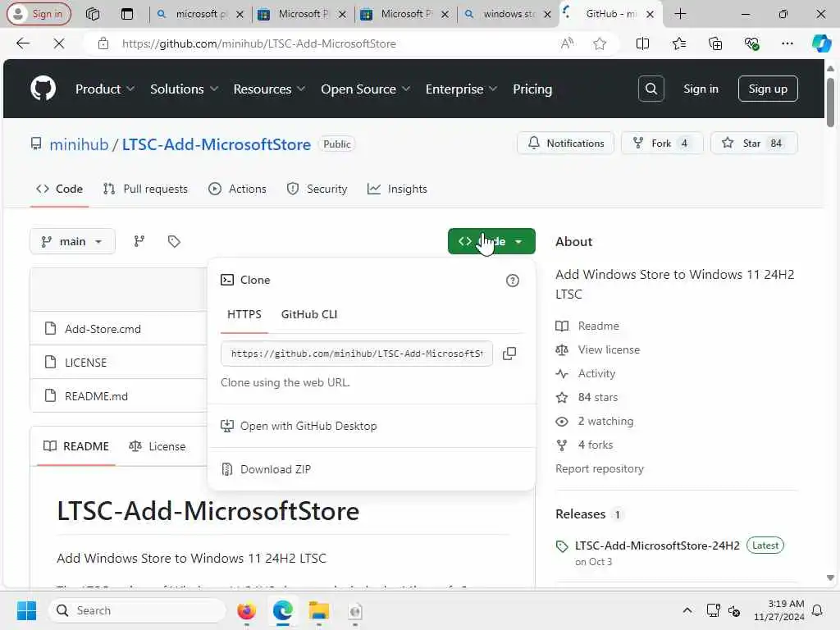Open Edge settings and more menu

787,43
